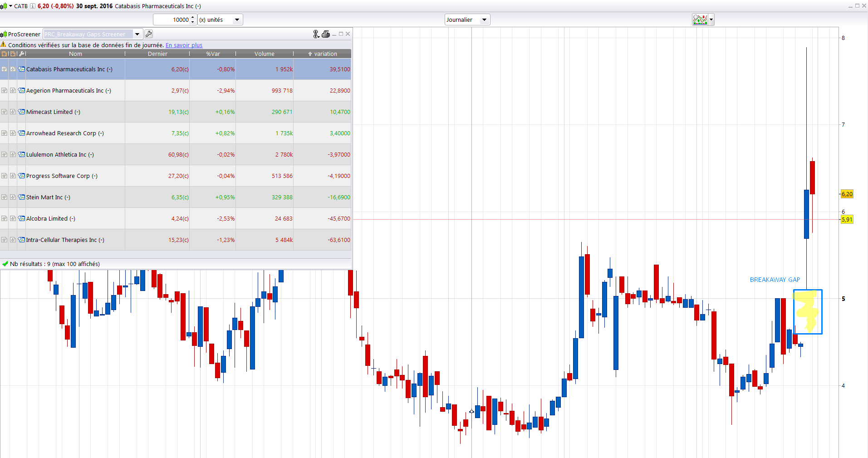Image resolution: width=868 pixels, height=458 pixels.
Task: Select the Stein Mart Inc (-) name
Action: point(48,197)
